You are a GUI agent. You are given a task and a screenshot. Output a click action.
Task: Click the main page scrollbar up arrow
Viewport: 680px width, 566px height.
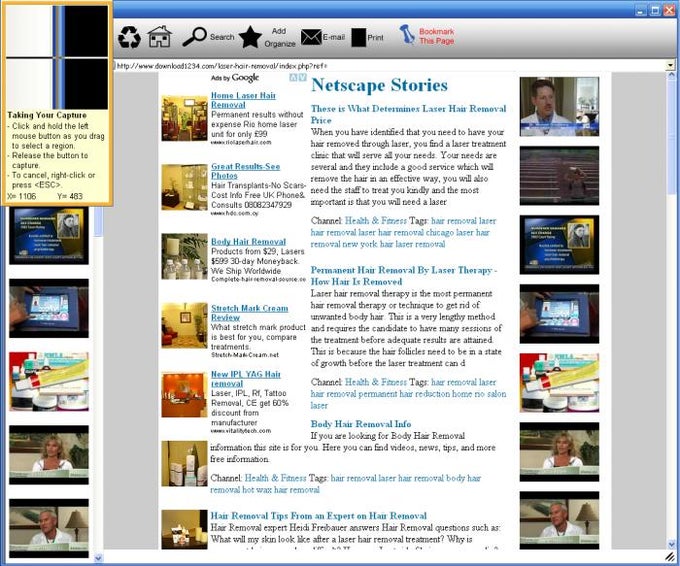tap(671, 76)
